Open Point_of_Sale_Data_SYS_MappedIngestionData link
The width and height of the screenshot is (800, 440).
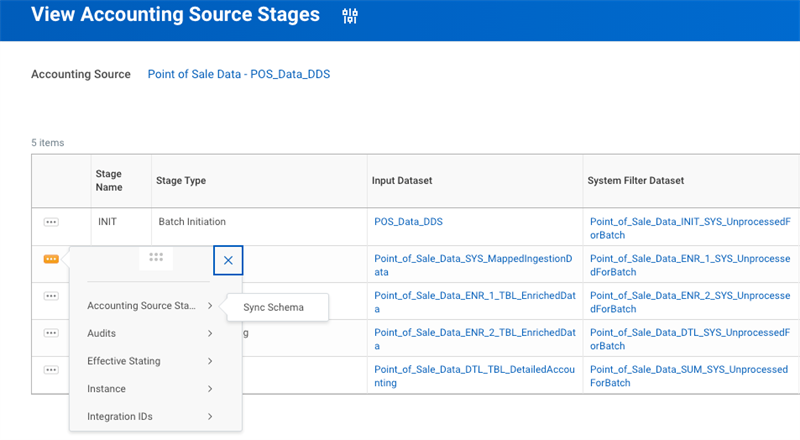(473, 265)
